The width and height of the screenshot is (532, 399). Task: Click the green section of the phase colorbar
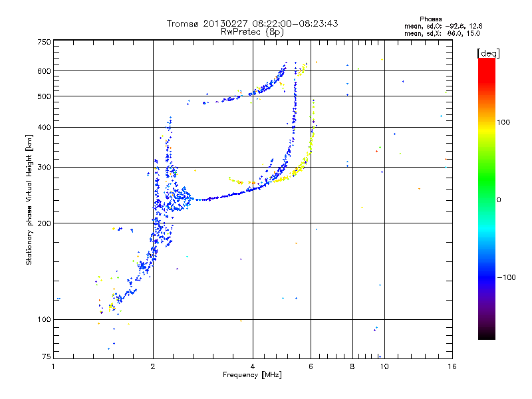pyautogui.click(x=487, y=180)
